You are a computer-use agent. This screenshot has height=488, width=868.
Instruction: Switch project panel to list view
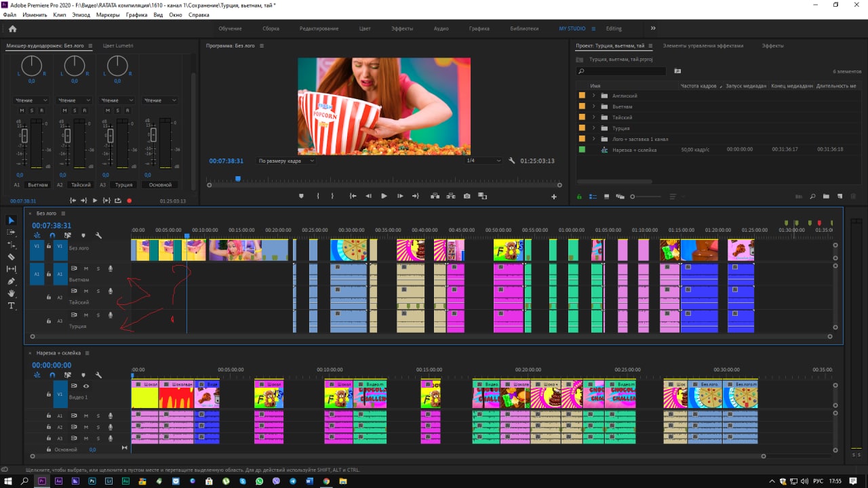pyautogui.click(x=593, y=197)
